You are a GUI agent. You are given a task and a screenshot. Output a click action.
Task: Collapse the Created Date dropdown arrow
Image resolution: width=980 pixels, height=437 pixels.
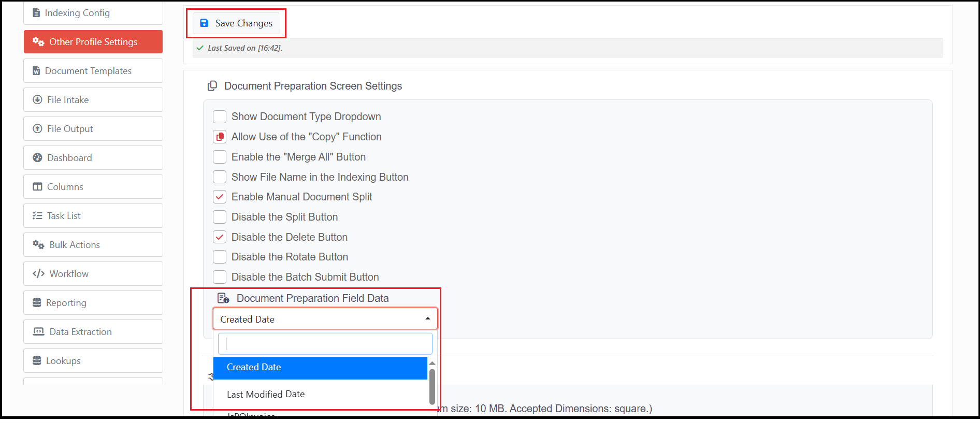point(428,318)
